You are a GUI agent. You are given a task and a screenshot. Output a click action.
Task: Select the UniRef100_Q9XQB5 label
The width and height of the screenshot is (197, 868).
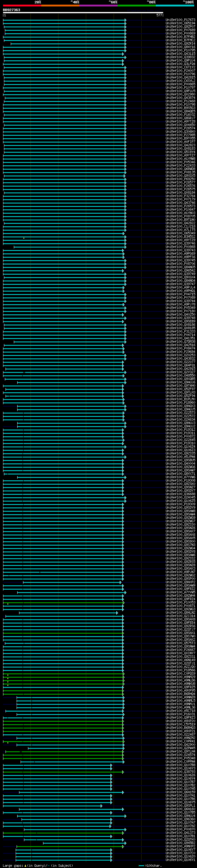point(180,379)
